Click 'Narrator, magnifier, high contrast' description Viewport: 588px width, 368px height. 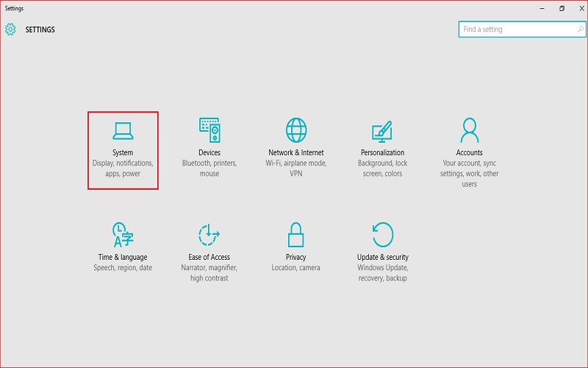click(209, 273)
